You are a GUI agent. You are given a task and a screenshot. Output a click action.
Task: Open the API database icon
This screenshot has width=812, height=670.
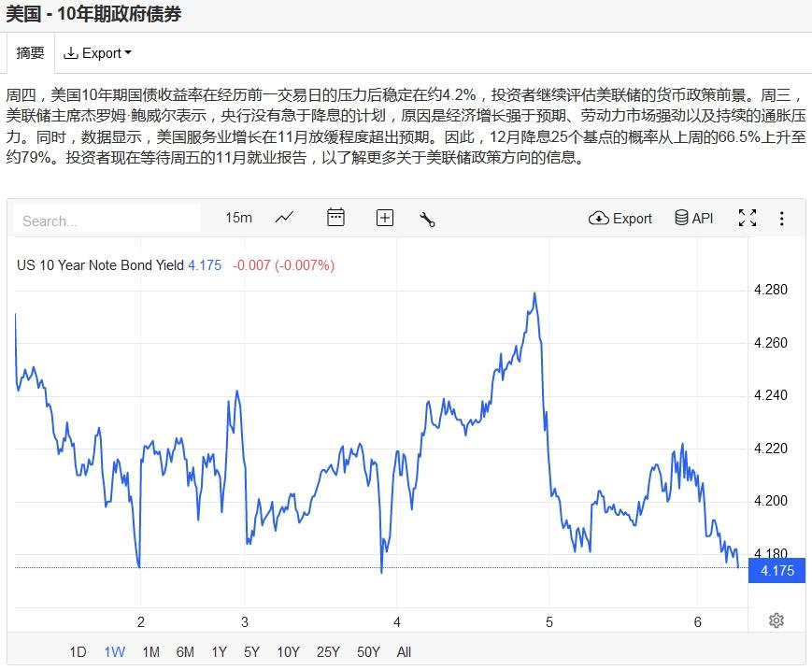[694, 218]
